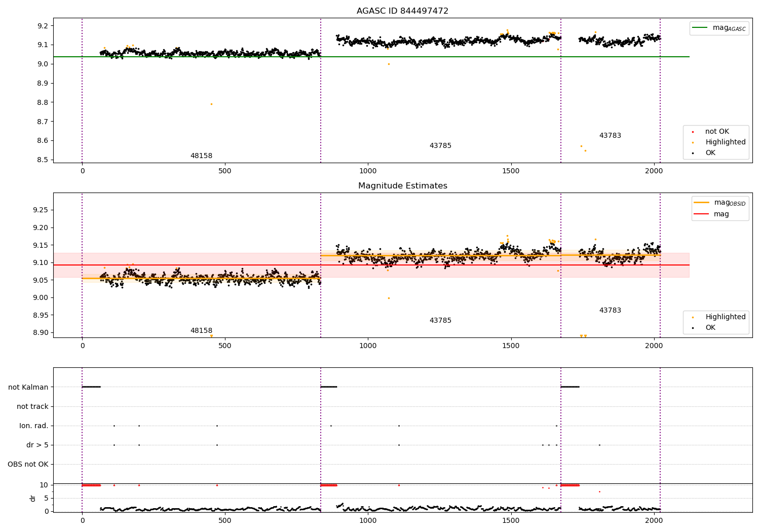Click the 2000 x-axis tick label of bottom plot
The image size is (760, 532).
[x=654, y=520]
